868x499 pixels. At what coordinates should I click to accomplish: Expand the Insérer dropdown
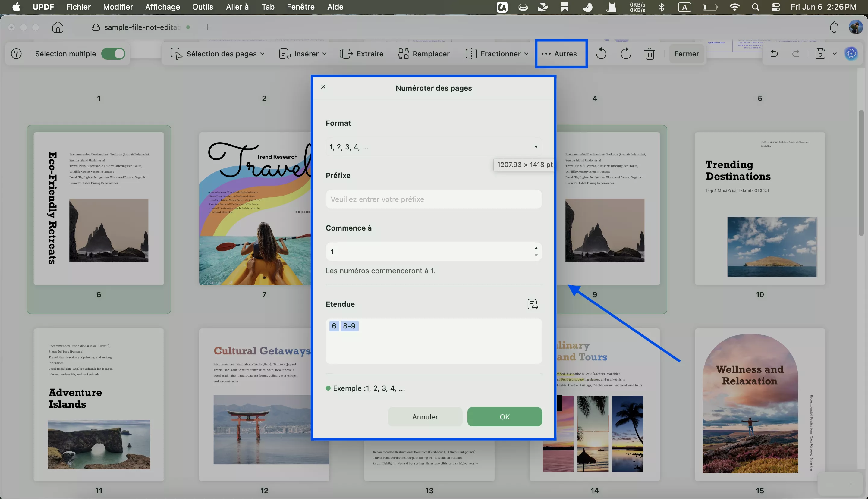303,54
